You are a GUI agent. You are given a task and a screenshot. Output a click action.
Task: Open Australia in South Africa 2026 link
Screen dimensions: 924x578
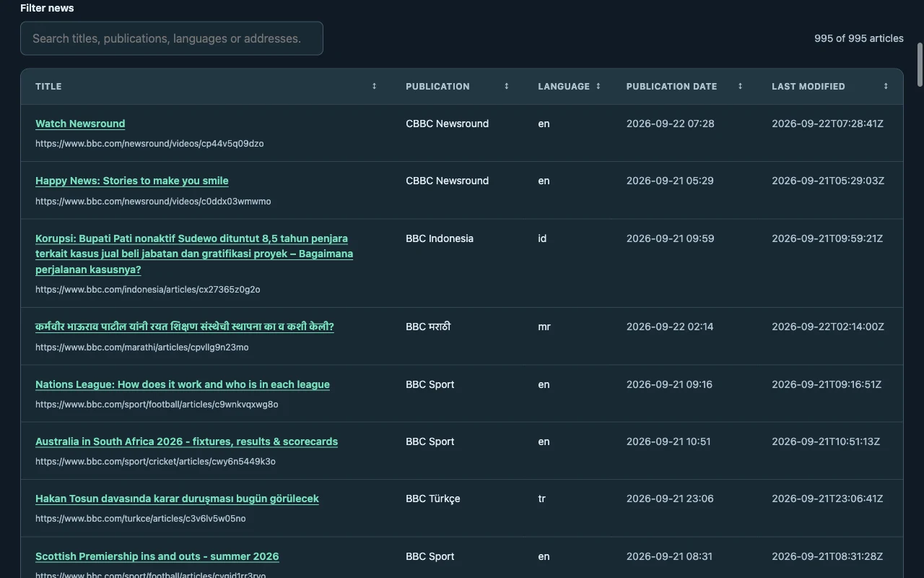click(x=186, y=441)
